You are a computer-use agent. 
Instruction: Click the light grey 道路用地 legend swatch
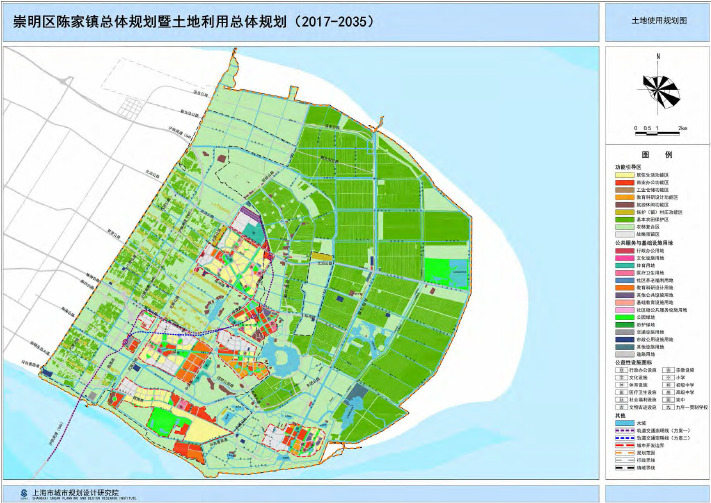pos(625,354)
